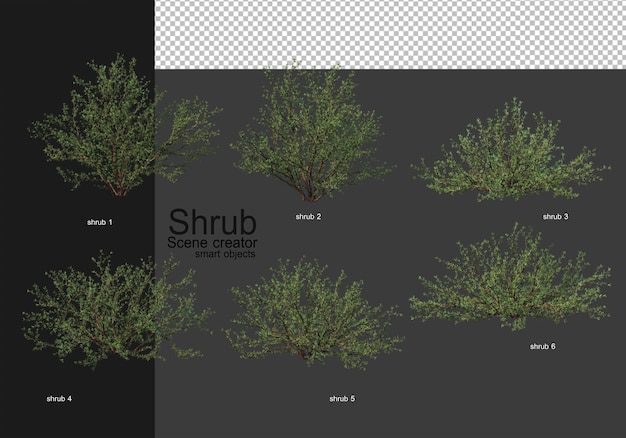
Task: Click the 'Scene creator' subtitle text
Action: click(x=212, y=242)
